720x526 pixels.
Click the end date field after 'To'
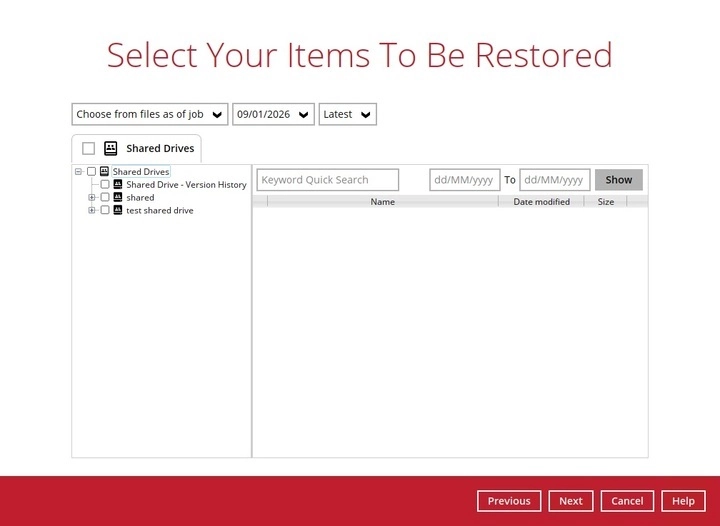point(554,179)
